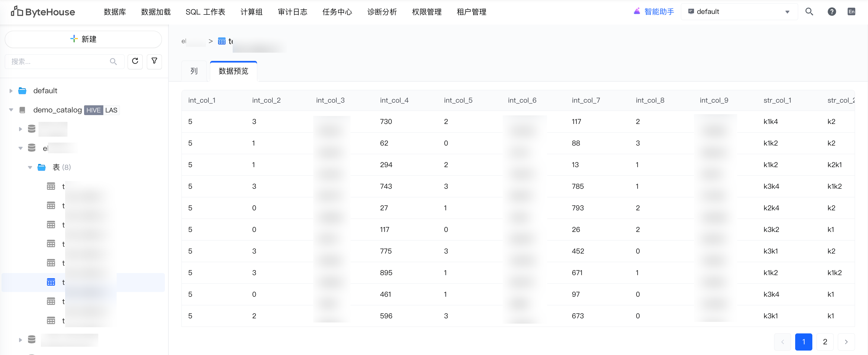
Task: Collapse the 表 (8) folder
Action: coord(30,167)
